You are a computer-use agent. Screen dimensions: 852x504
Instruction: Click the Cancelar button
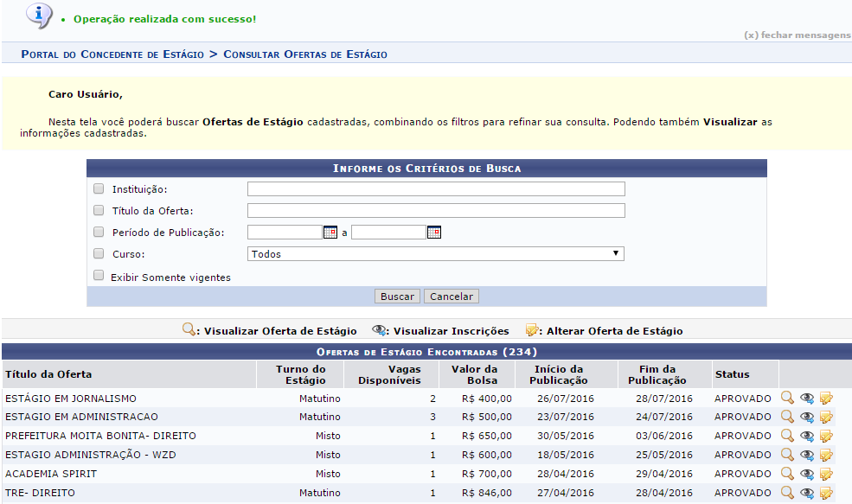(x=452, y=297)
